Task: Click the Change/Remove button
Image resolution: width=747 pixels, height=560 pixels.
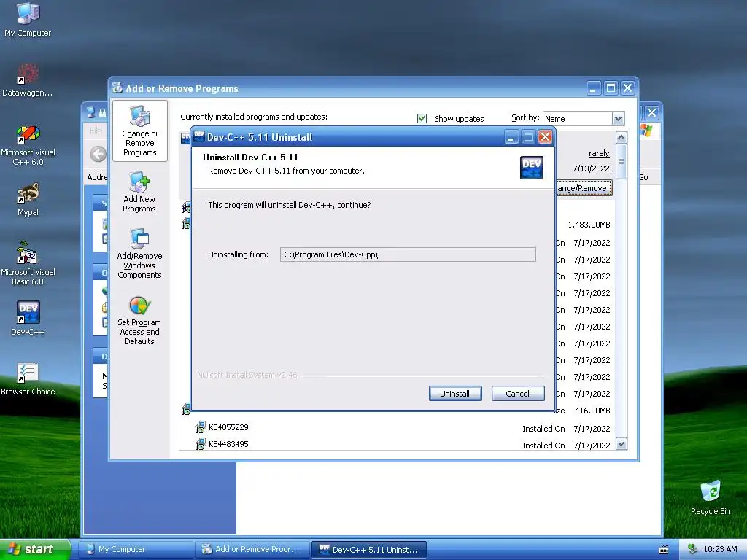Action: pos(584,188)
